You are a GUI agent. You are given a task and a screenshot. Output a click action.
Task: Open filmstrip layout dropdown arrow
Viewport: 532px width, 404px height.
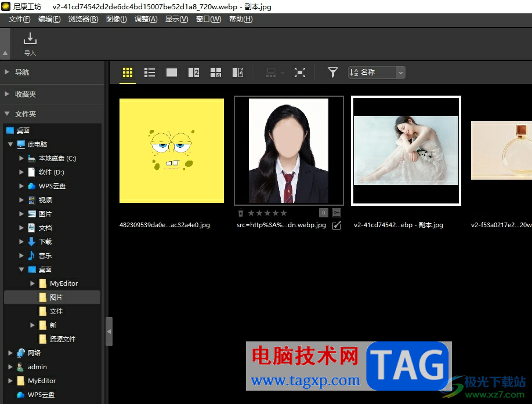[283, 72]
